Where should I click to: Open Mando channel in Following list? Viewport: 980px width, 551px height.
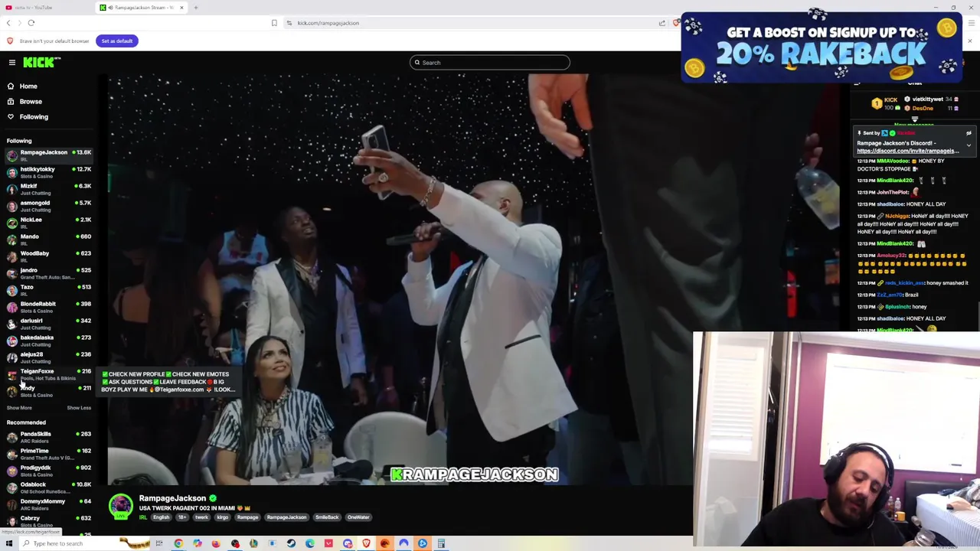(x=49, y=239)
